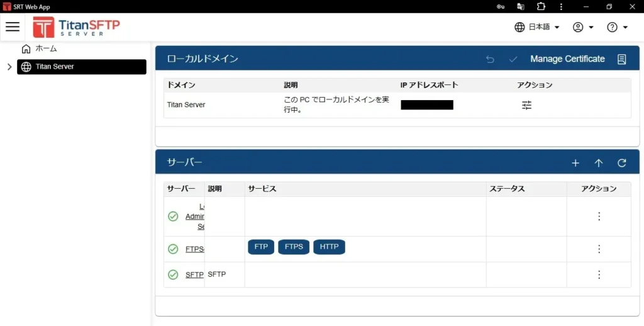Open the log document icon beside Manage Certificate
Viewport: 644px width, 326px height.
point(621,59)
